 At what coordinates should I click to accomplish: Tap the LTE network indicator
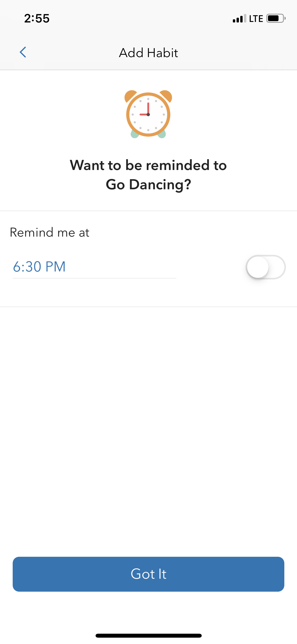click(256, 19)
